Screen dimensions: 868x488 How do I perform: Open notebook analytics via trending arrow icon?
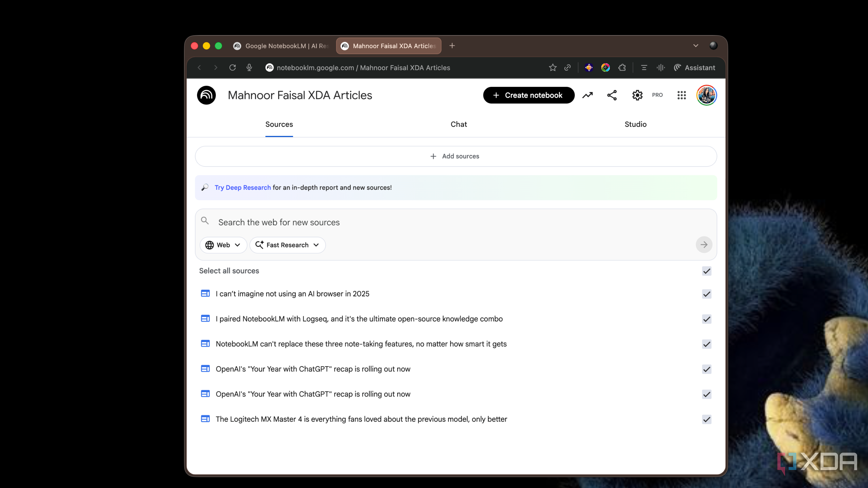coord(587,95)
